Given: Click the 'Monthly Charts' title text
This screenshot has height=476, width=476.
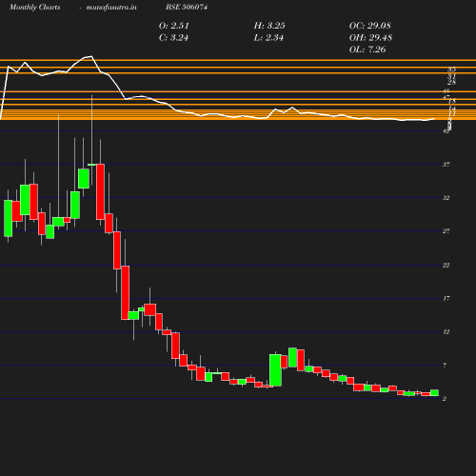Looking at the screenshot, I should pyautogui.click(x=35, y=7).
